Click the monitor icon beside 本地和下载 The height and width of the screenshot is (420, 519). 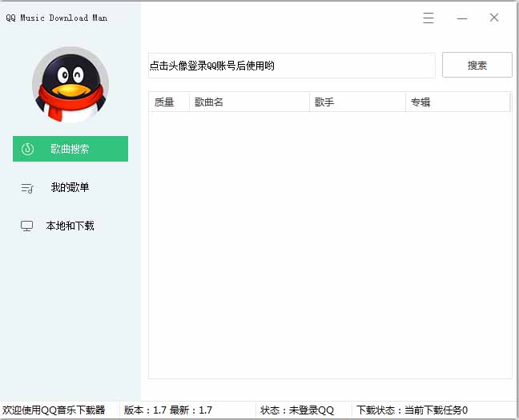point(27,226)
